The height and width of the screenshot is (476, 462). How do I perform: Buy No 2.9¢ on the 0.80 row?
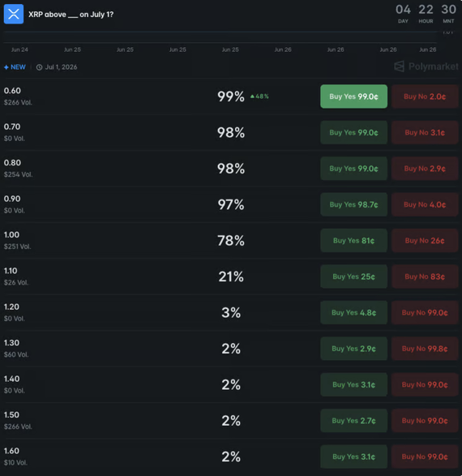[x=425, y=169]
